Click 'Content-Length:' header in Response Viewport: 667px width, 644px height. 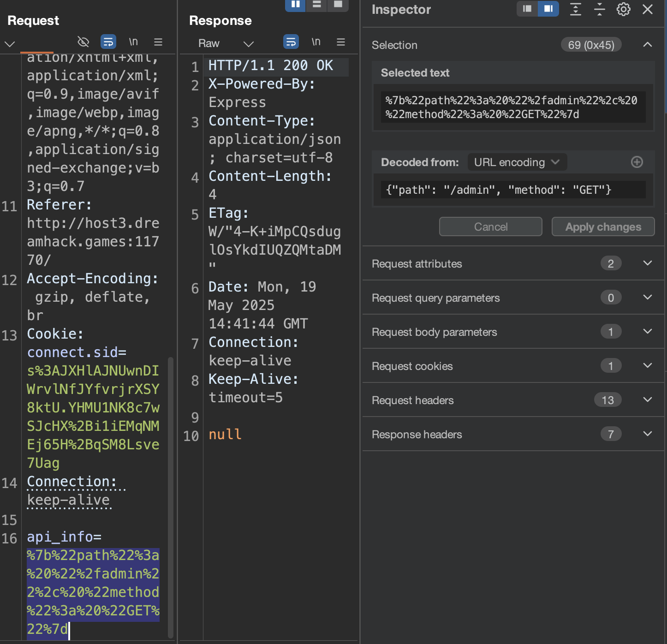pyautogui.click(x=270, y=176)
